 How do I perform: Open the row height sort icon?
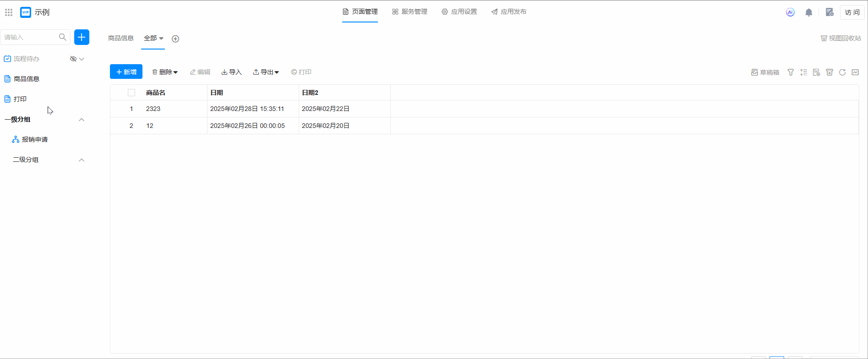(803, 72)
